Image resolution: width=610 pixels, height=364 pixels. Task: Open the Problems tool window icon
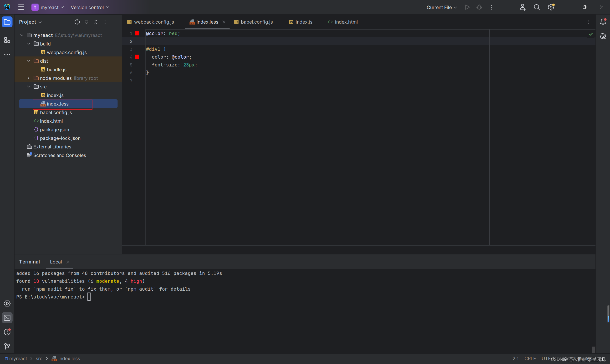(7, 332)
